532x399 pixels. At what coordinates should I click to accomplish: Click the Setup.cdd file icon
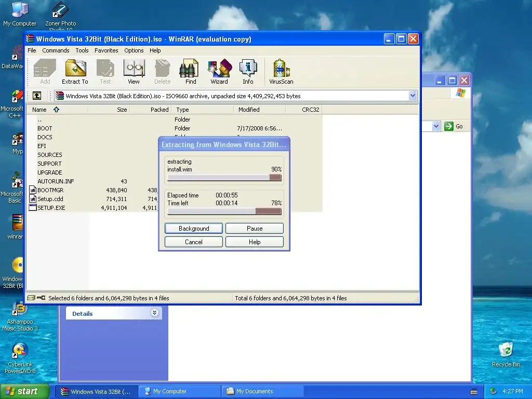(33, 199)
